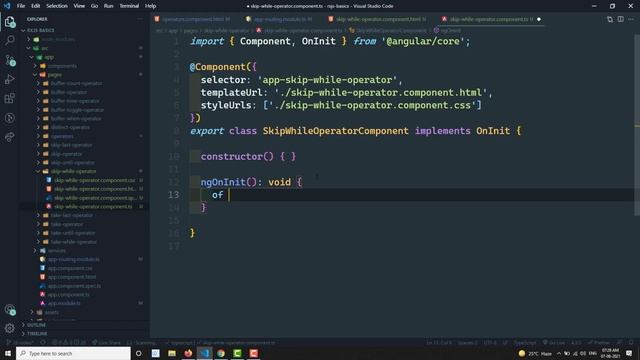
Task: Collapse the skip-while-operator folder
Action: [x=84, y=171]
